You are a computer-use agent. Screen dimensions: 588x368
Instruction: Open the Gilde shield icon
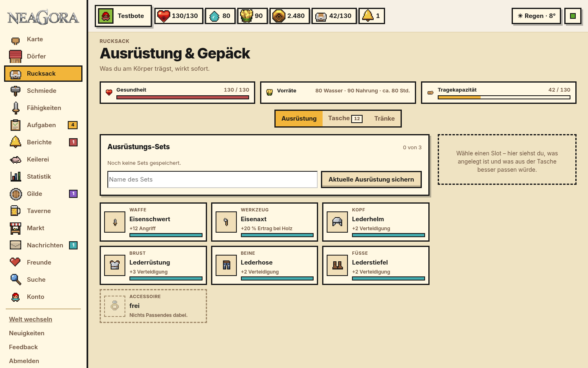pyautogui.click(x=16, y=194)
